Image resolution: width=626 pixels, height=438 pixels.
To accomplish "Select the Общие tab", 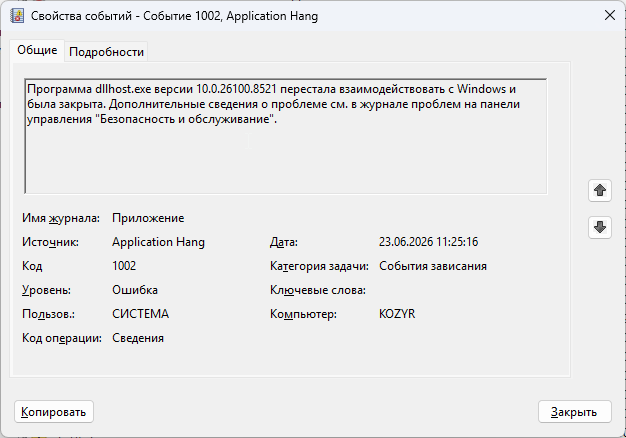I will (37, 50).
